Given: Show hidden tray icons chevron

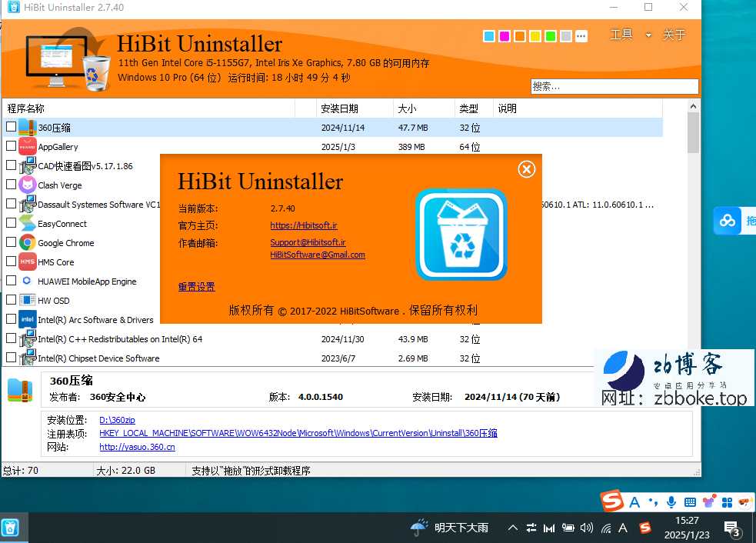Looking at the screenshot, I should click(513, 528).
